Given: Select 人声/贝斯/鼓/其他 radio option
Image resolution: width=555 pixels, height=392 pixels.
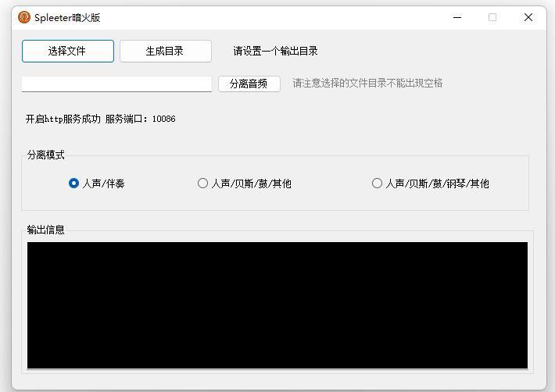Looking at the screenshot, I should click(244, 183).
